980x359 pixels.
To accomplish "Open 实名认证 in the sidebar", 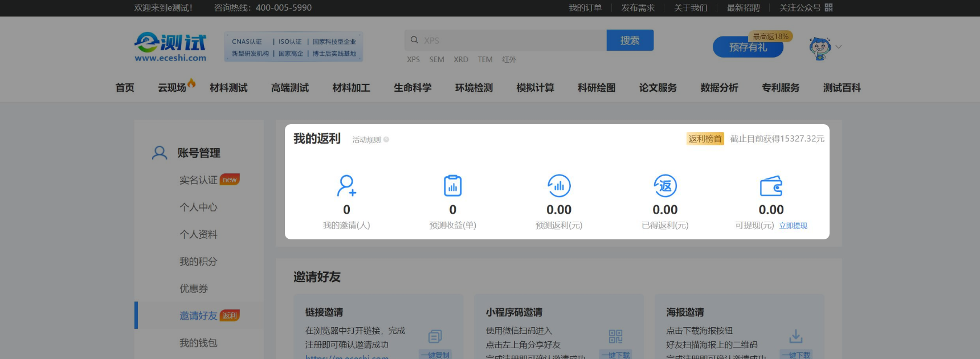I will (198, 180).
